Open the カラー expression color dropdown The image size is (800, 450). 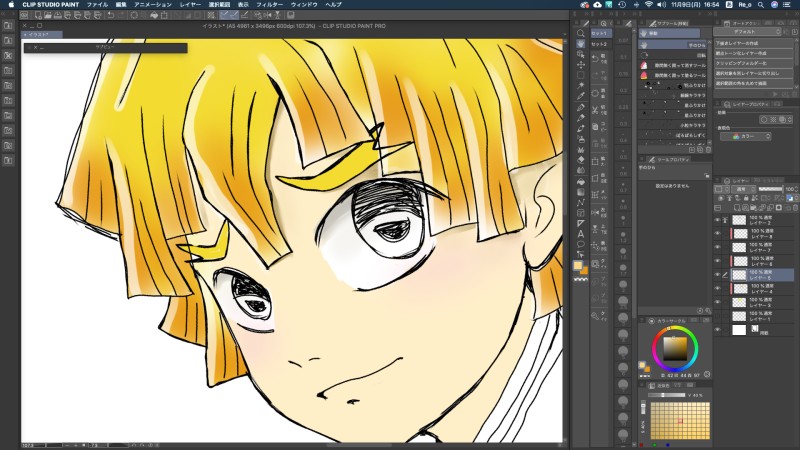745,136
